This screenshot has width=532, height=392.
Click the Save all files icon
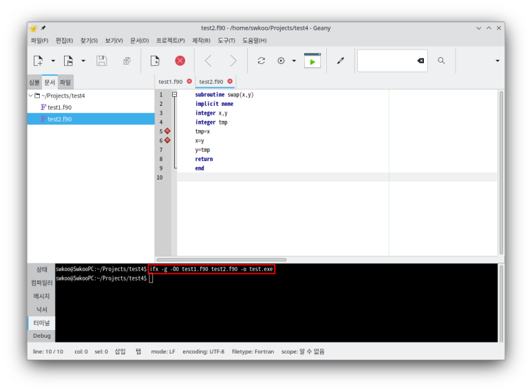tap(127, 61)
